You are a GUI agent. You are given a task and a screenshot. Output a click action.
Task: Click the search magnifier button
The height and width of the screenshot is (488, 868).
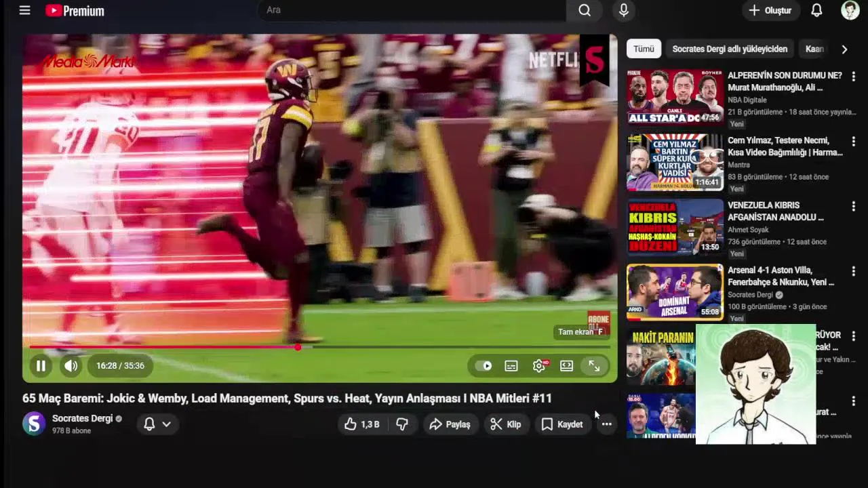click(x=585, y=10)
